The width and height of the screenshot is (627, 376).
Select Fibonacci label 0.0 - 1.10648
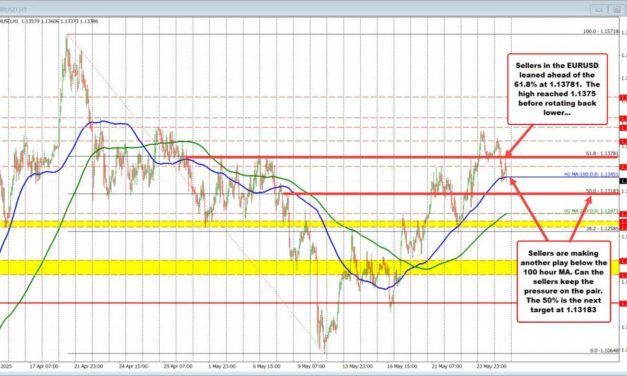tap(604, 350)
